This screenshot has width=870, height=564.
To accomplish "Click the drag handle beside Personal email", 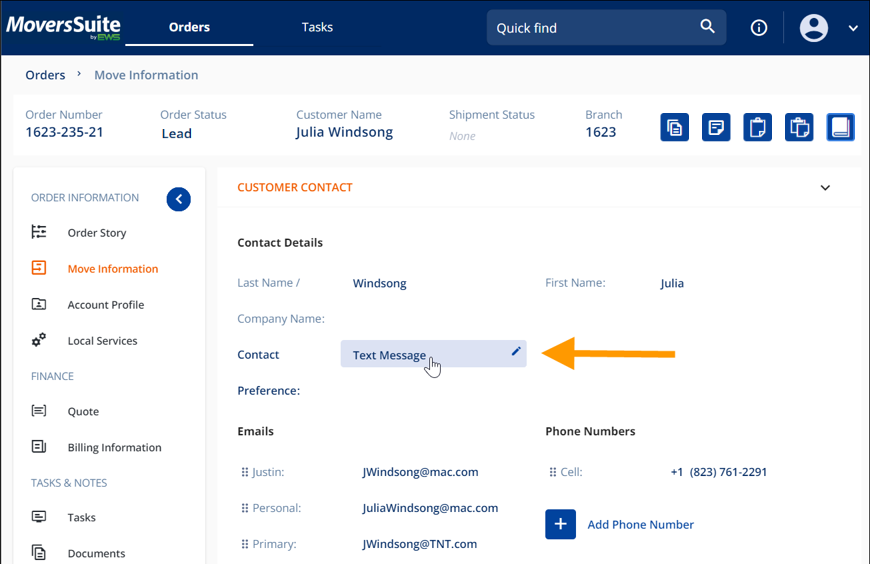I will click(245, 508).
